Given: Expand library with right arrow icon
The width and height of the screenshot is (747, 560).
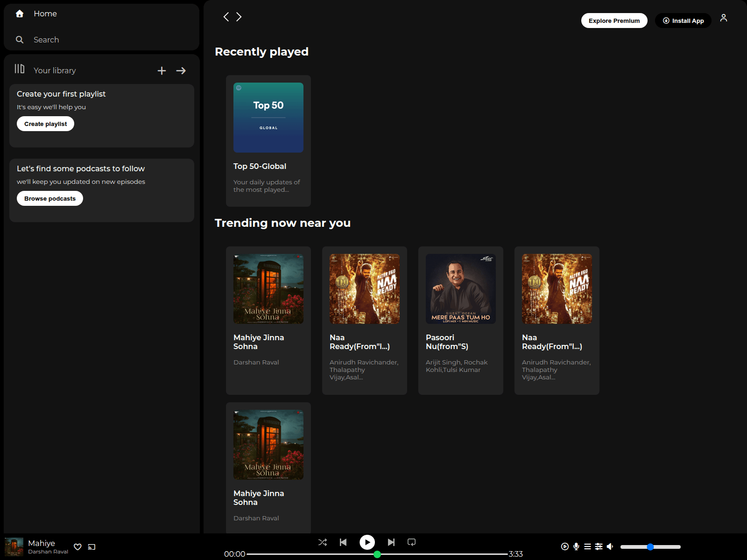Looking at the screenshot, I should tap(181, 70).
